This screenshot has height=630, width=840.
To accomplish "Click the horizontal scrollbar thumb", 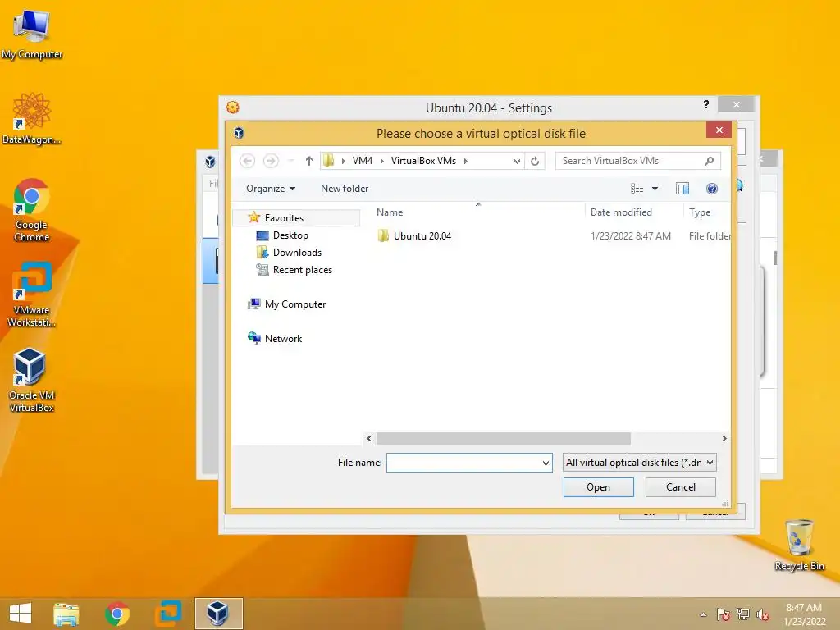I will click(503, 438).
